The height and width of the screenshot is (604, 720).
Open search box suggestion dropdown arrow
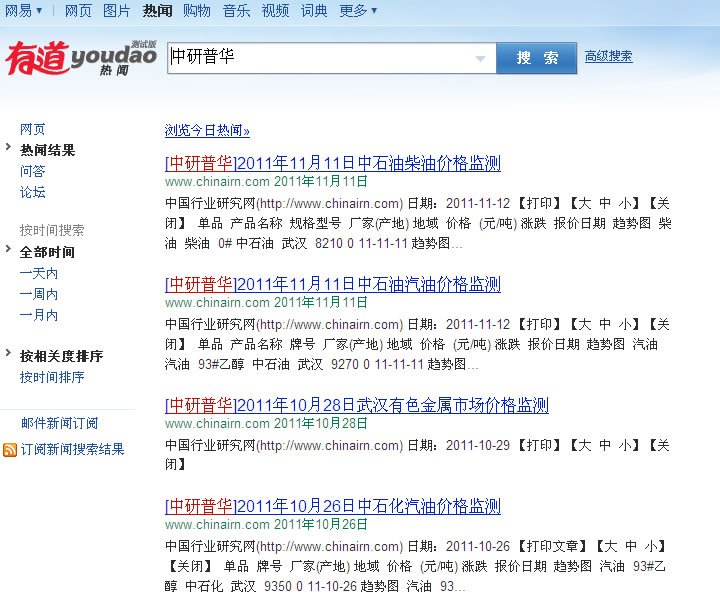(x=480, y=59)
